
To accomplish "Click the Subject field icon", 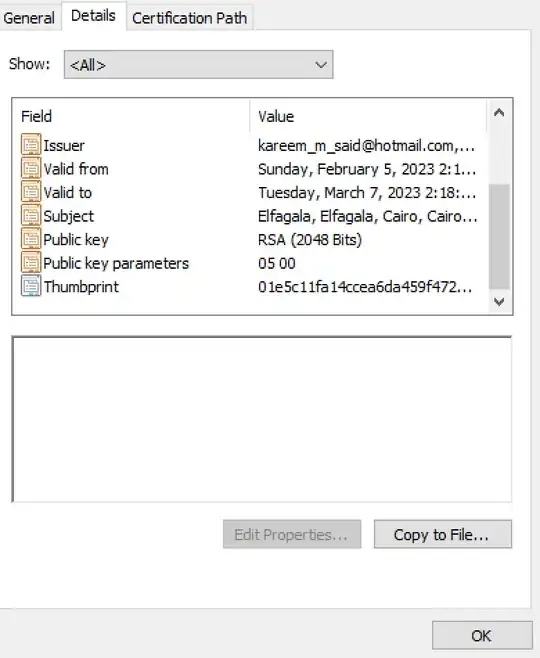I will click(x=31, y=215).
